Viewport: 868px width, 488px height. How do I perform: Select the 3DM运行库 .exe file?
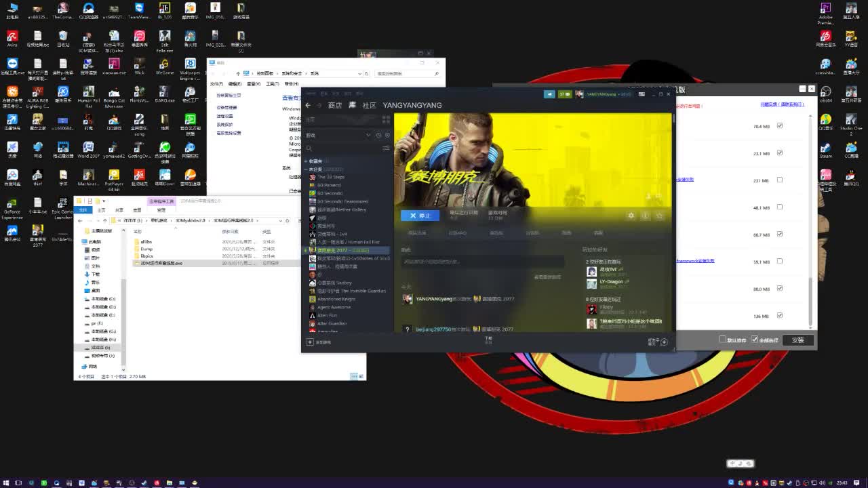(x=161, y=263)
